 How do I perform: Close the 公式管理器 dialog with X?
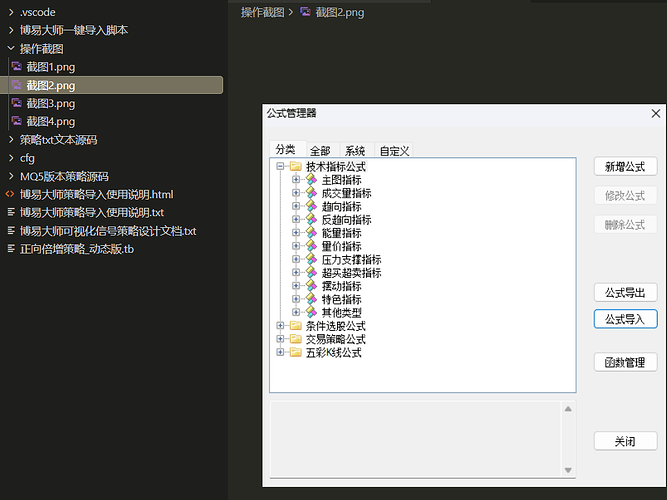[x=656, y=113]
